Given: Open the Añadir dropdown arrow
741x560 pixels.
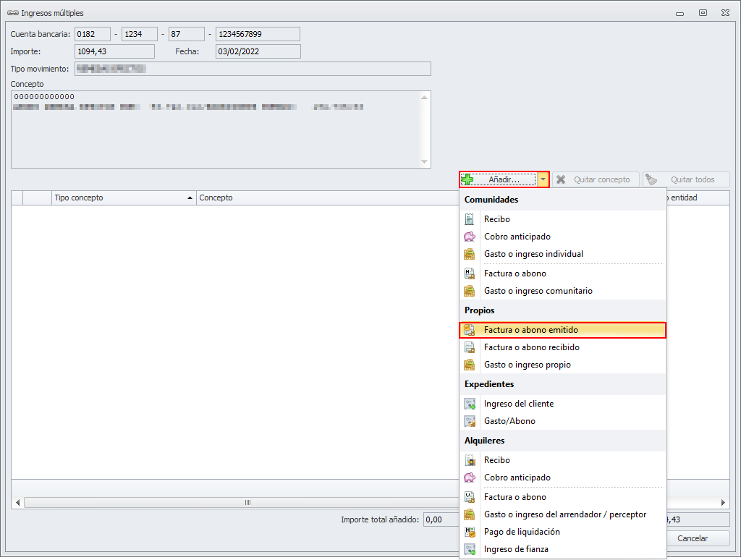Looking at the screenshot, I should tap(543, 179).
